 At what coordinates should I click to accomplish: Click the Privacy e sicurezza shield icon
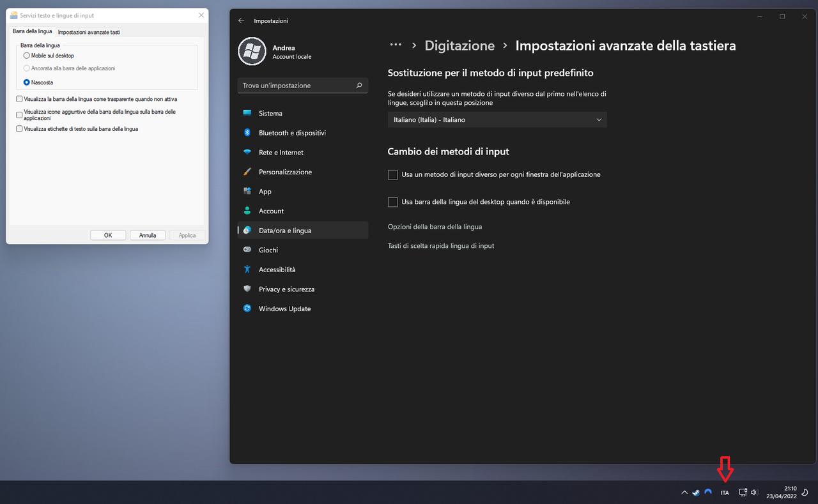(x=247, y=289)
